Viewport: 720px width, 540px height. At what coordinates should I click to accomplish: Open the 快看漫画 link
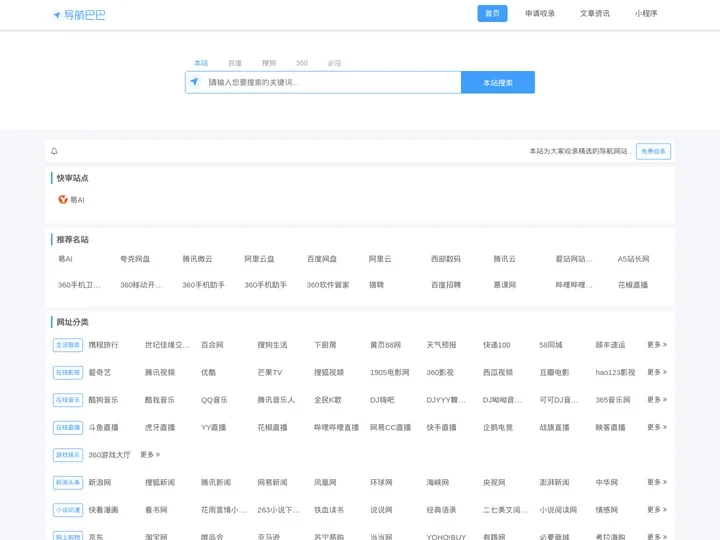(x=103, y=510)
